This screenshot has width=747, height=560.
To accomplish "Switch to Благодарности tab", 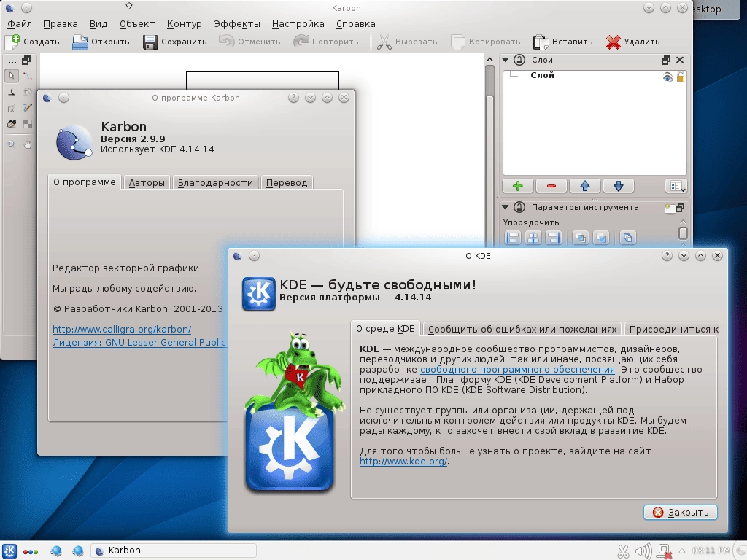I will [x=215, y=183].
